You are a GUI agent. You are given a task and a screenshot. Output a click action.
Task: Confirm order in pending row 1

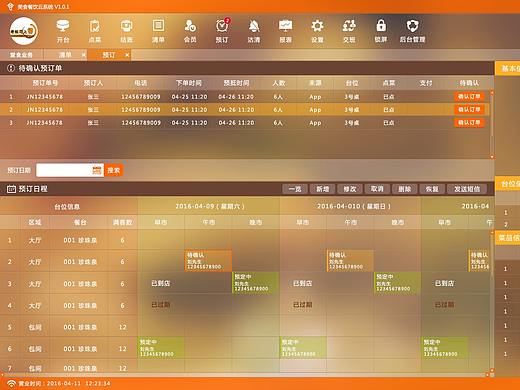pyautogui.click(x=469, y=96)
